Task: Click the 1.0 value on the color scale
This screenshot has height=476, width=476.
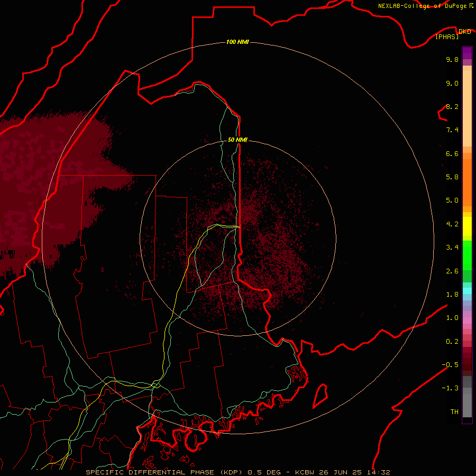Action: tap(452, 317)
